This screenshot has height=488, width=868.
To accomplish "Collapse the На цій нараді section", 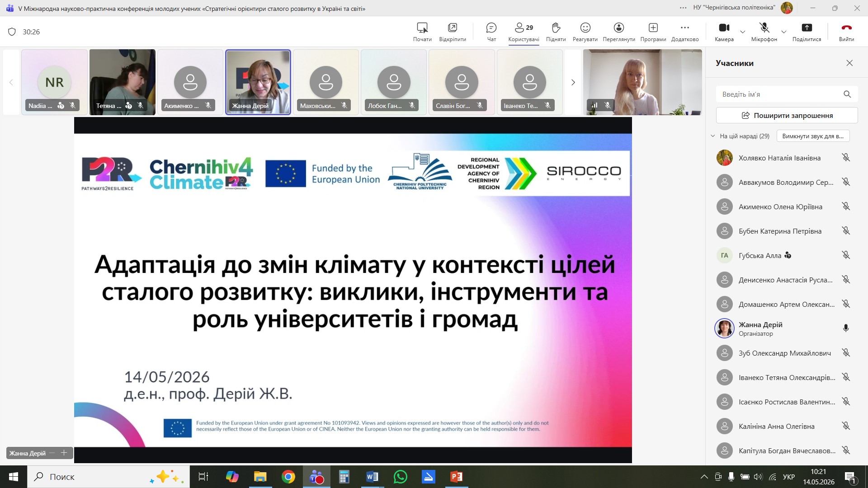I will (713, 136).
